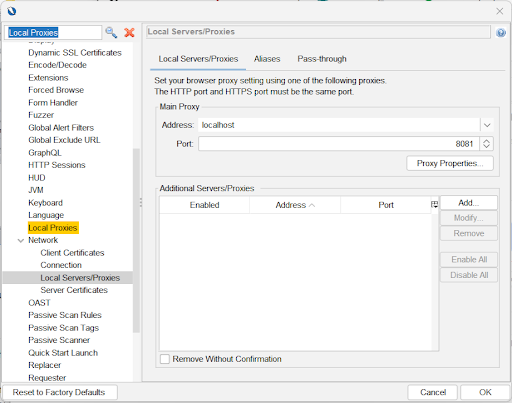Click the ZAP logo icon in title bar
512x403 pixels.
coord(12,11)
